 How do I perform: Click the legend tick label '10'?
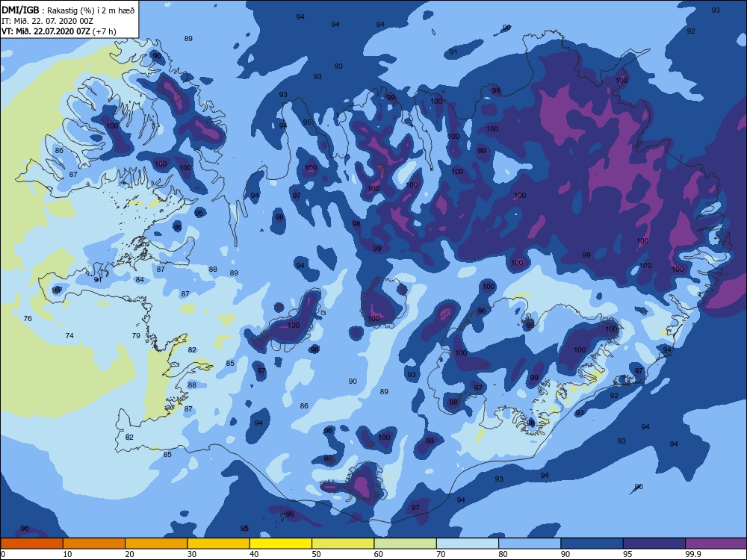68,554
